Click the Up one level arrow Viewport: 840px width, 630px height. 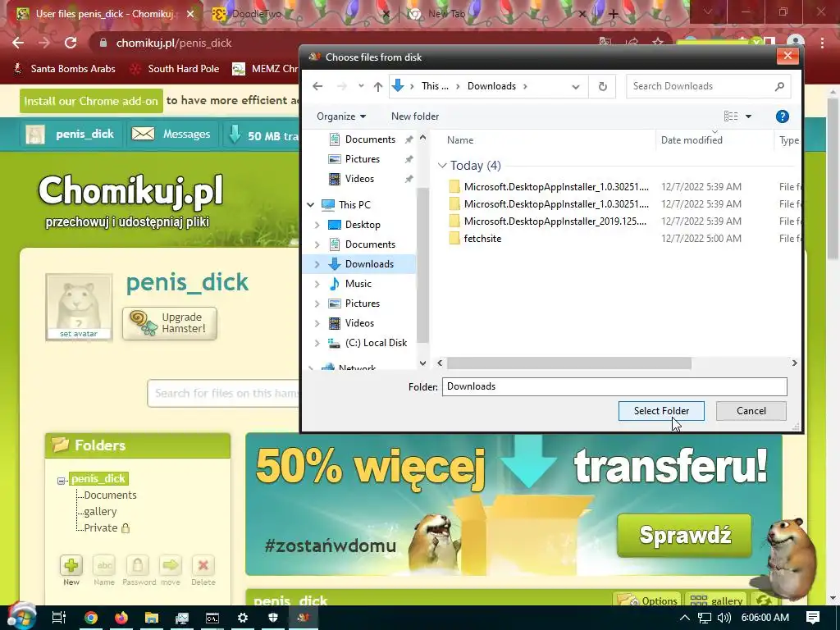[378, 86]
